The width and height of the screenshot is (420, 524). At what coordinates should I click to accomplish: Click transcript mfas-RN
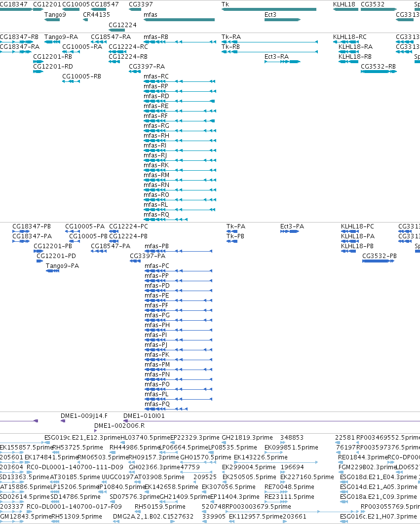(156, 185)
